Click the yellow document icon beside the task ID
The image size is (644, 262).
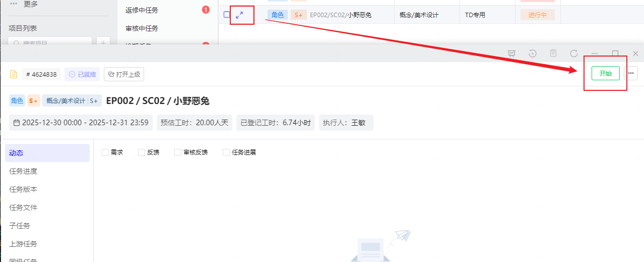[14, 75]
